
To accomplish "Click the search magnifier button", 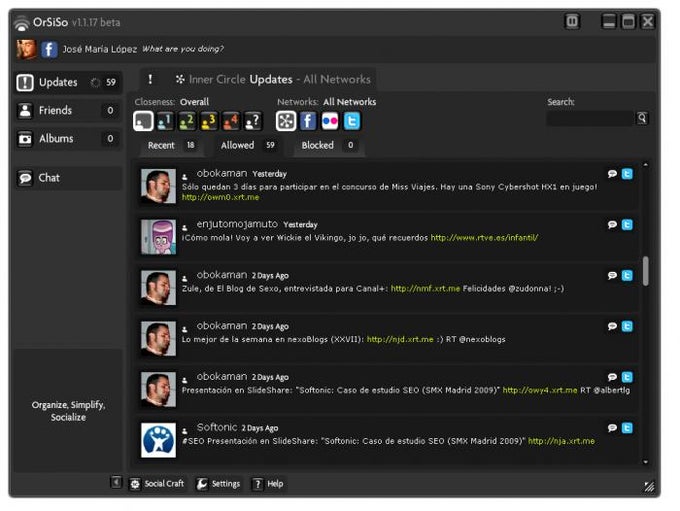I will click(x=642, y=118).
